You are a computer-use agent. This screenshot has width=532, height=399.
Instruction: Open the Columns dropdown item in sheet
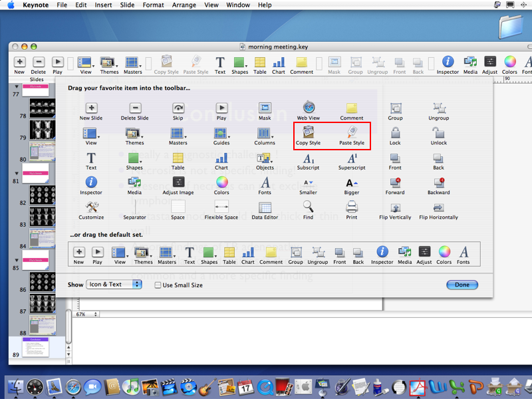point(265,137)
